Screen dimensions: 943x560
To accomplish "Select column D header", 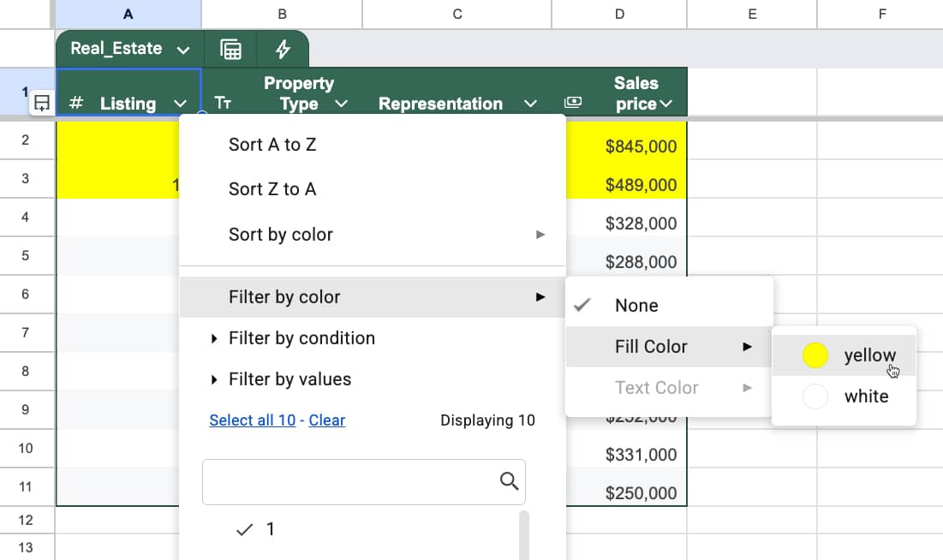I will pos(619,14).
